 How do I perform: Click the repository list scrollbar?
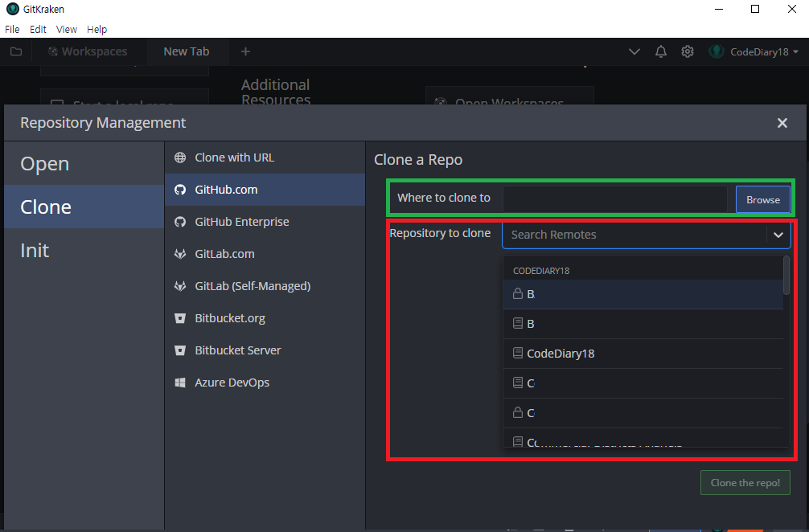[786, 276]
